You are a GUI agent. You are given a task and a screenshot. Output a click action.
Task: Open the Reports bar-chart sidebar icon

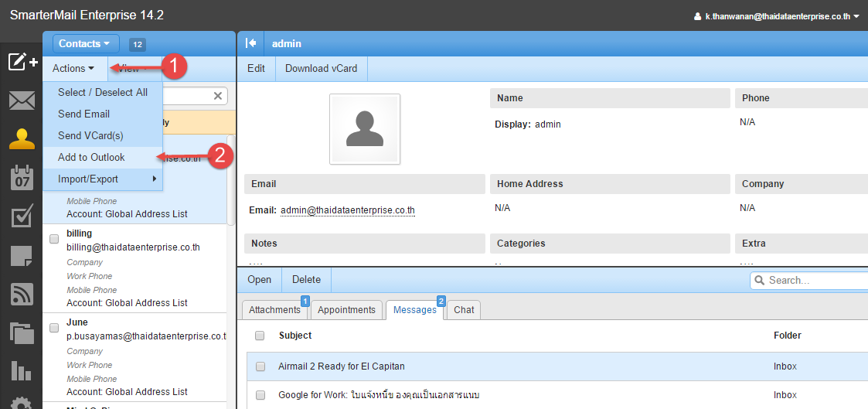21,370
